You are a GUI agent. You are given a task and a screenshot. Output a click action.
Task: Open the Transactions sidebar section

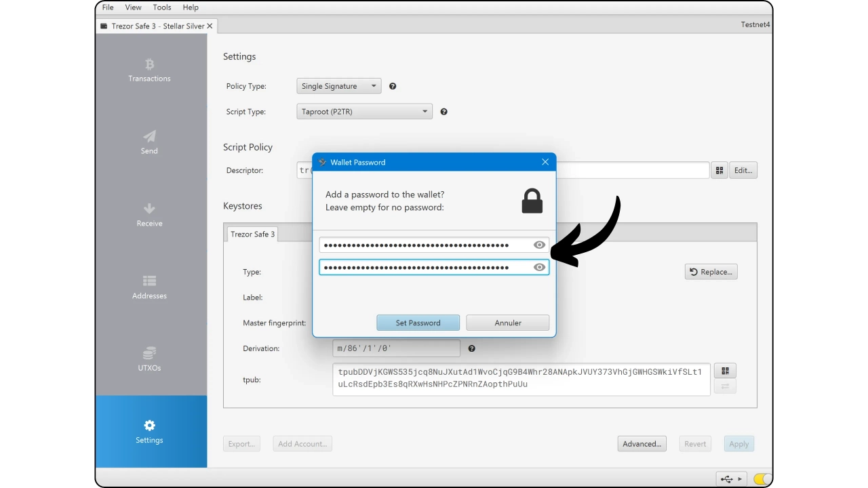click(x=149, y=70)
